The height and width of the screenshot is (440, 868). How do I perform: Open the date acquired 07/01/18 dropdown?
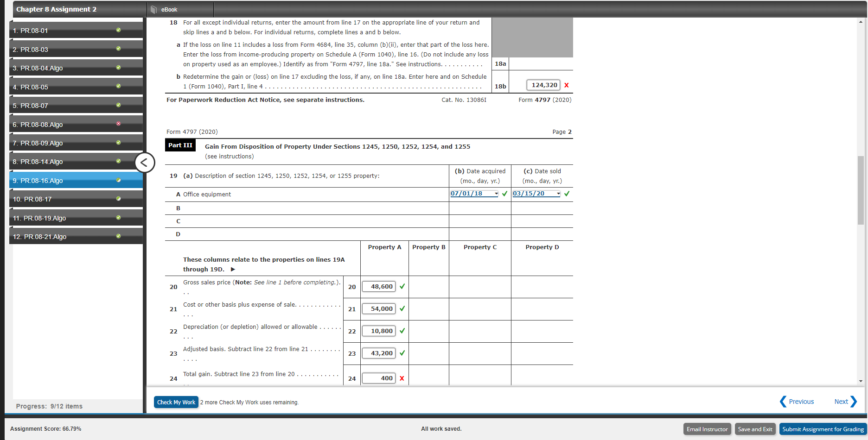(475, 194)
